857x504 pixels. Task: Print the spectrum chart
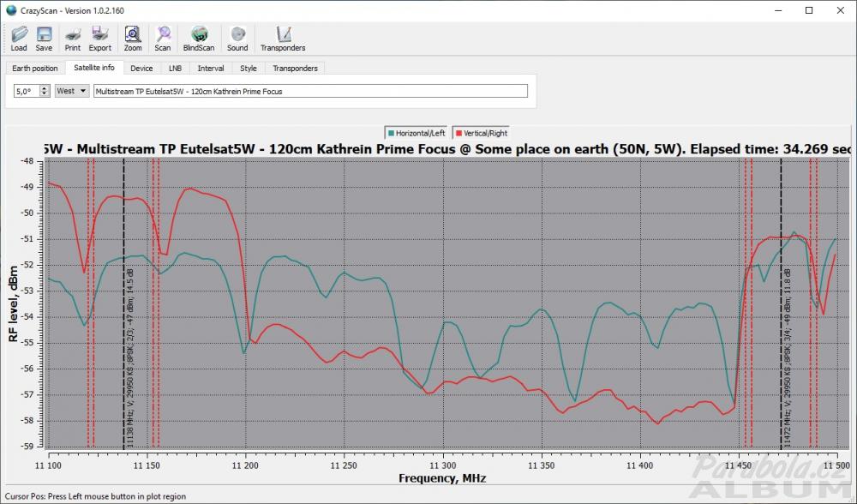pos(73,39)
